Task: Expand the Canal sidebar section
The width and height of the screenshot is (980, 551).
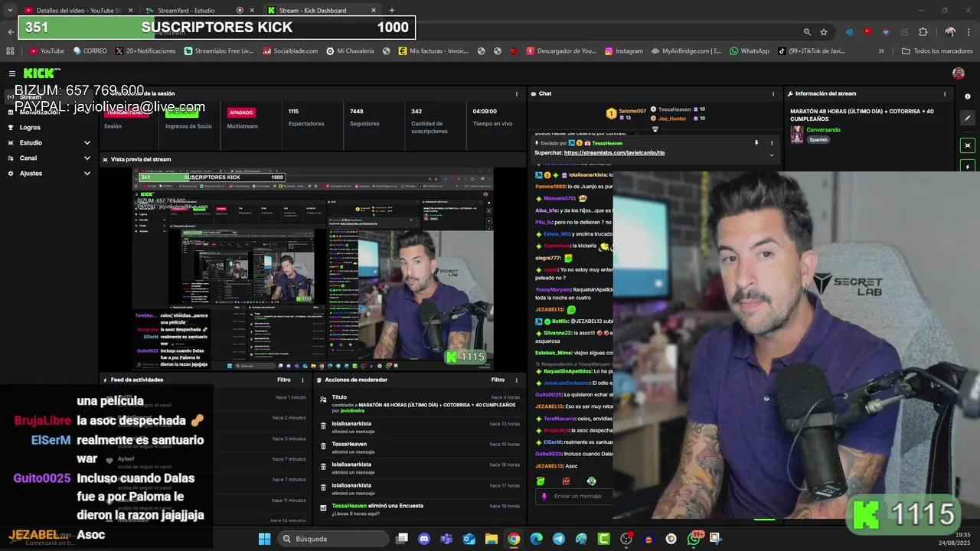Action: point(87,158)
